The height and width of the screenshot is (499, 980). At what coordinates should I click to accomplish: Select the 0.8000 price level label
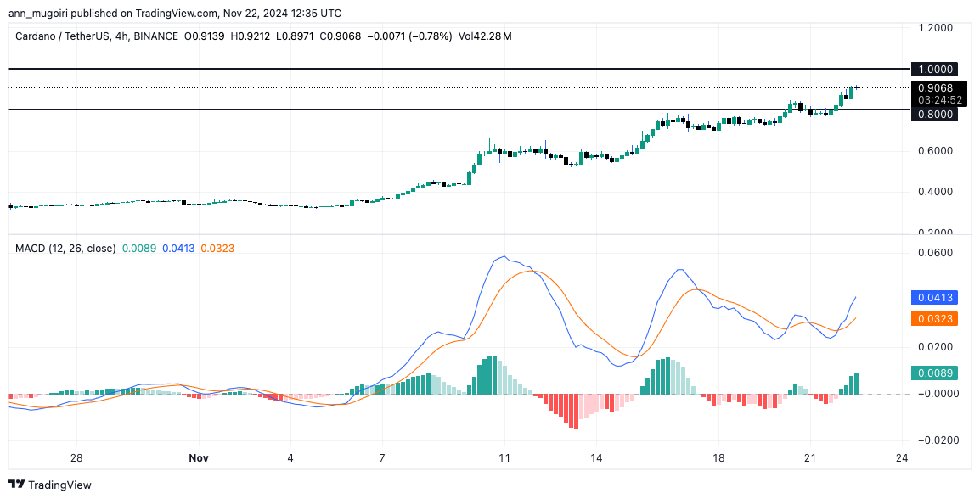[934, 115]
